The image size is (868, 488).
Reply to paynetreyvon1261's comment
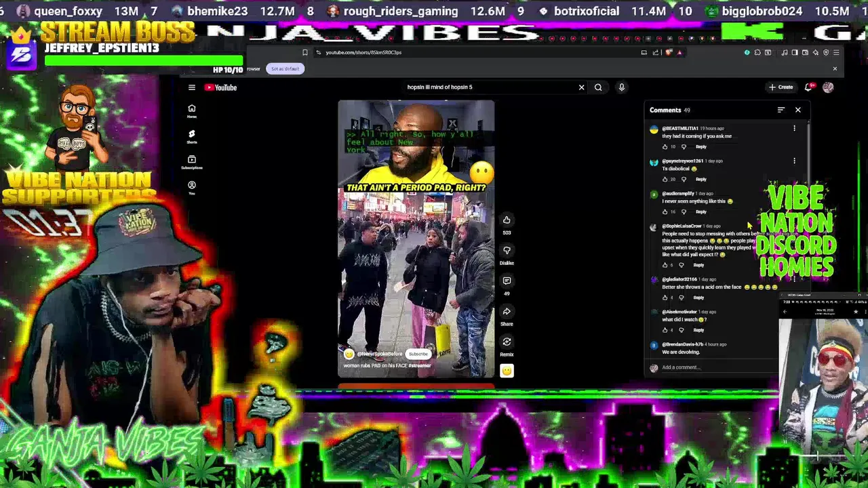[701, 179]
